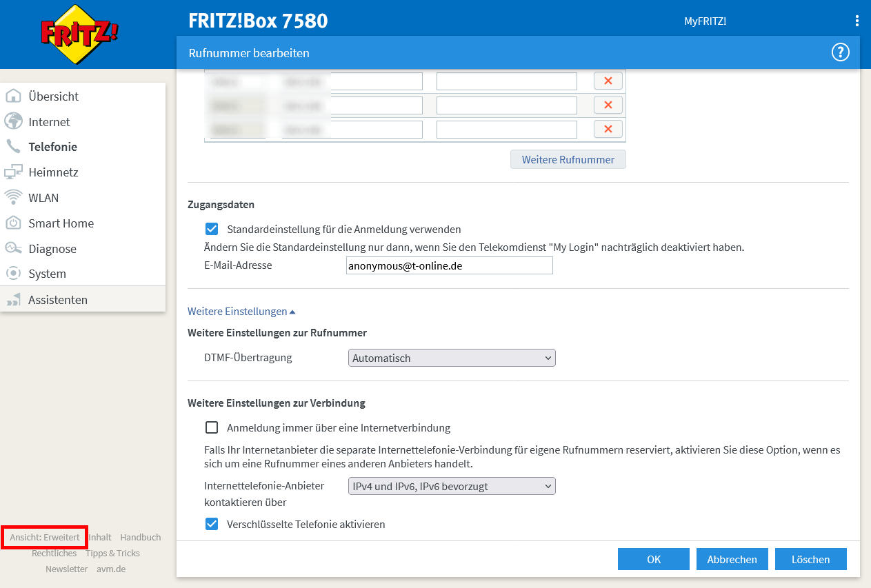Open the help via the question mark icon
This screenshot has width=871, height=588.
tap(840, 52)
